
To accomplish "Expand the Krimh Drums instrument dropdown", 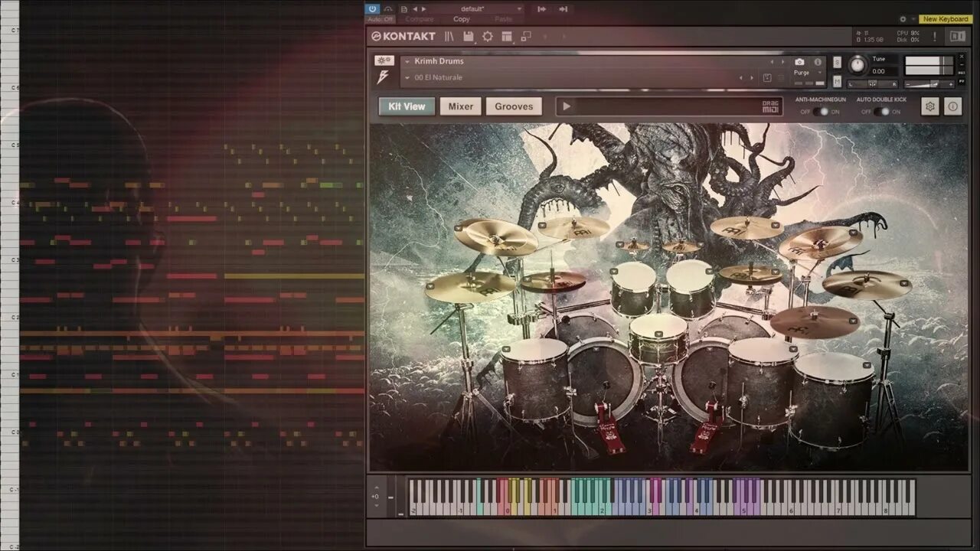I will click(407, 61).
